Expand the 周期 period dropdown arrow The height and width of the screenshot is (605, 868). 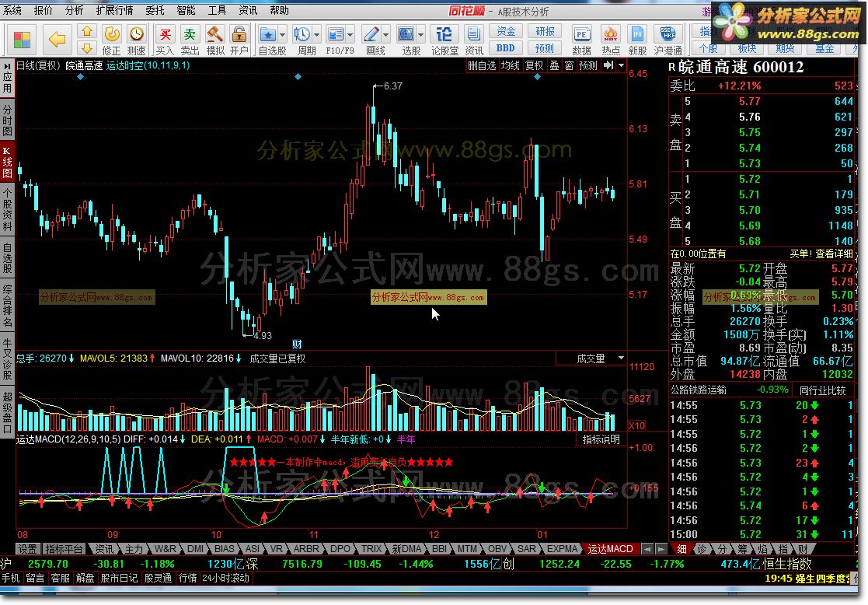(x=316, y=34)
